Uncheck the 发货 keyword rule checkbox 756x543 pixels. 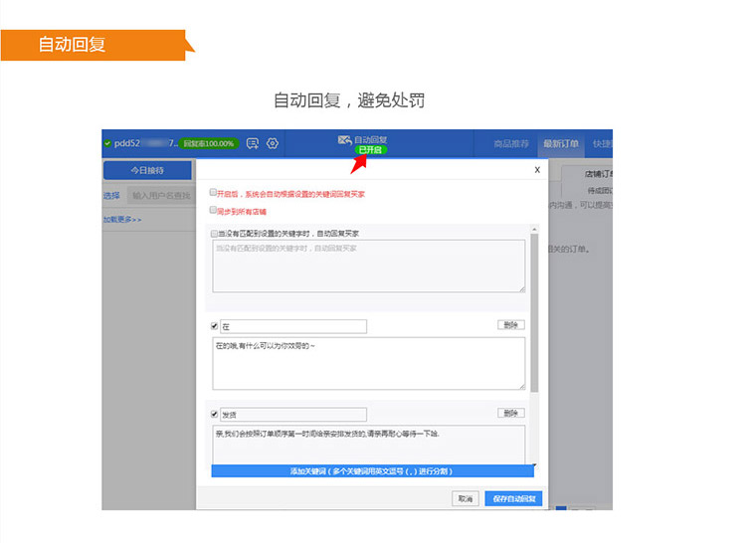(x=214, y=414)
